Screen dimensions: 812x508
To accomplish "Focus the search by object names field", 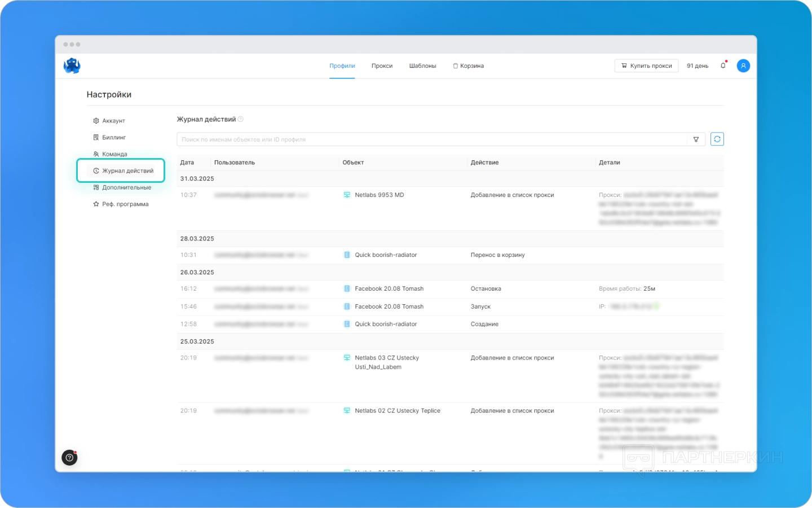I will (432, 139).
